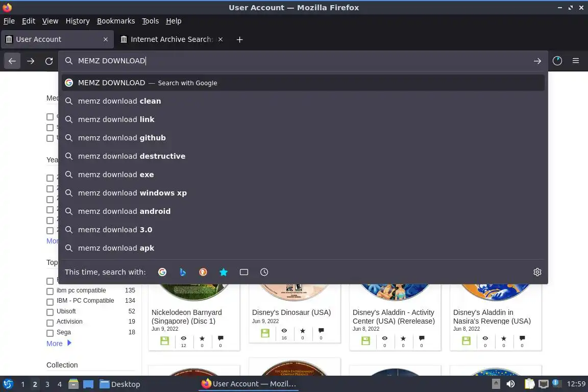Open the file manager taskbar icon
Image resolution: width=588 pixels, height=392 pixels.
[73, 384]
